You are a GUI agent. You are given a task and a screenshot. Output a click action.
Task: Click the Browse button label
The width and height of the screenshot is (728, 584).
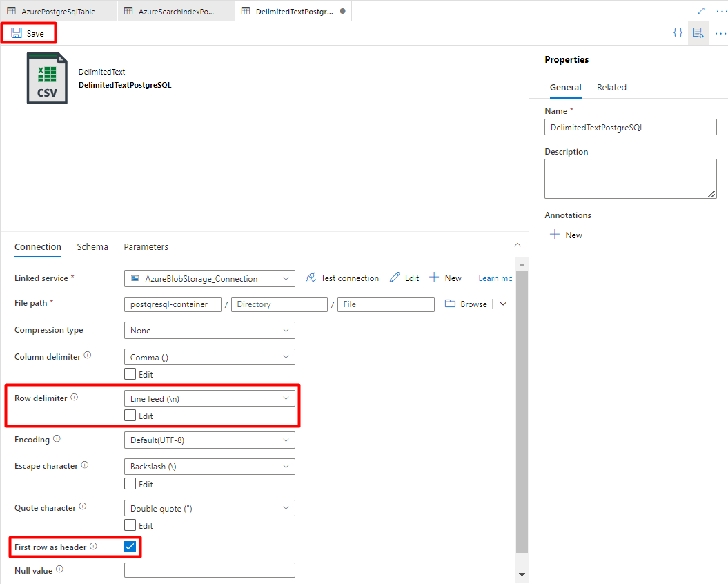click(473, 304)
